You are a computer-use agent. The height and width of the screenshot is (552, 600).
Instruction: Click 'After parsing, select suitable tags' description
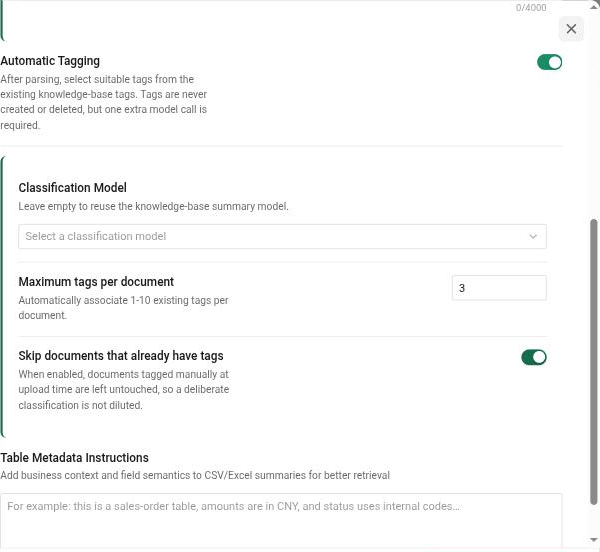104,102
